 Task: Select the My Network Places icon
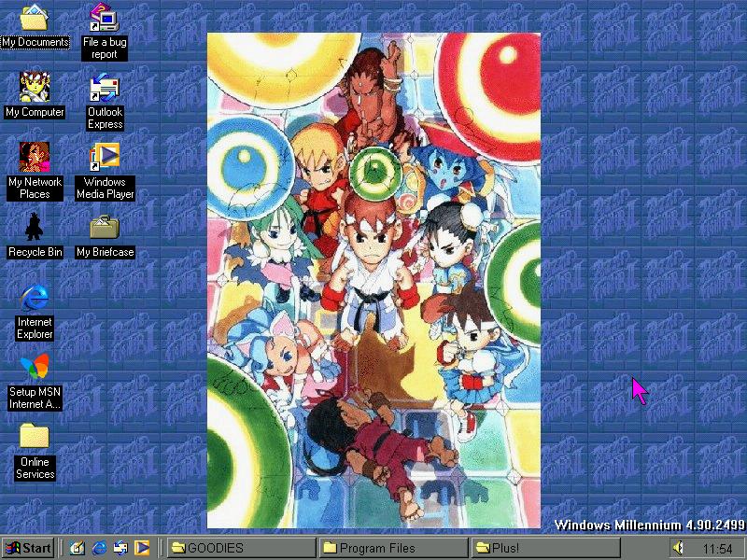pyautogui.click(x=35, y=157)
